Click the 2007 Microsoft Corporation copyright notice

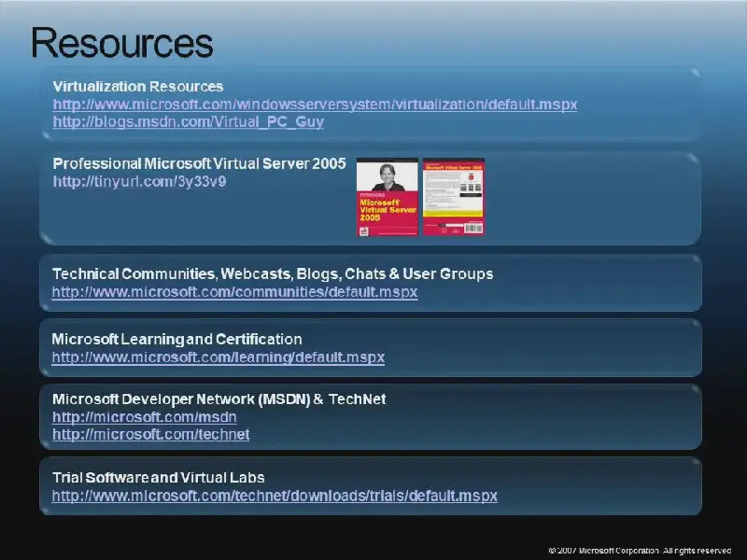[640, 551]
